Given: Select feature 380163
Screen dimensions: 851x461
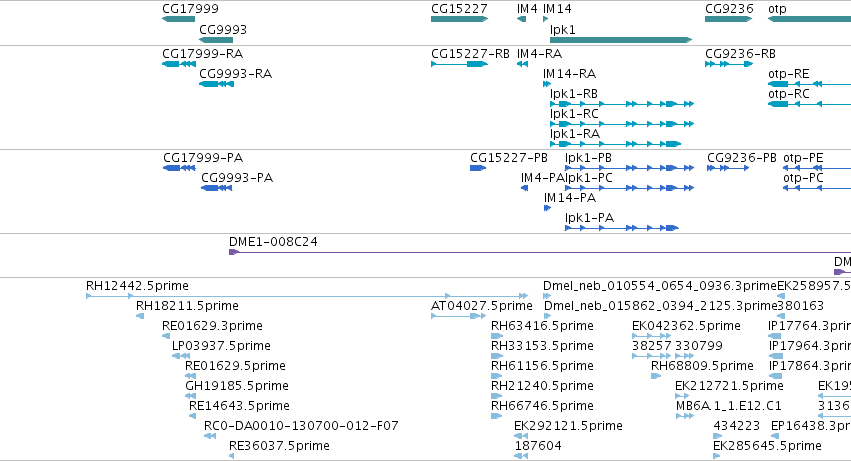Looking at the screenshot, I should [801, 306].
